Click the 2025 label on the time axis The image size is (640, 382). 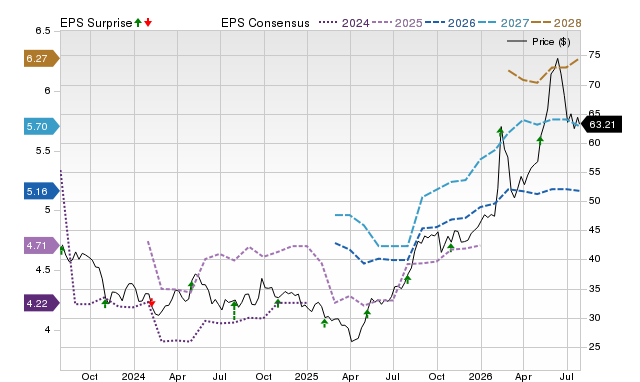(307, 377)
